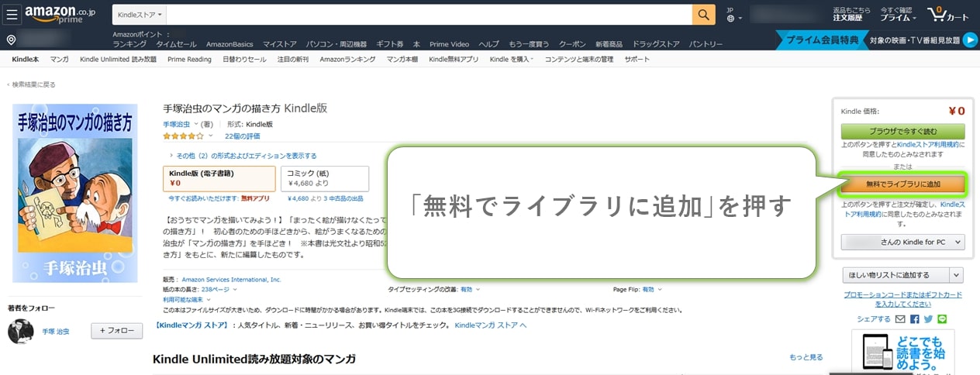Go to ギフト券 in top navigation

click(x=389, y=44)
